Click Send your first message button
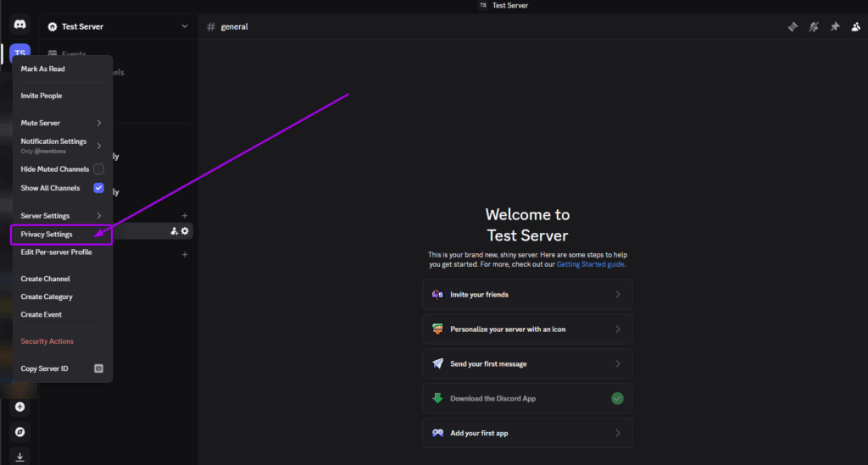The width and height of the screenshot is (868, 465). click(x=527, y=364)
